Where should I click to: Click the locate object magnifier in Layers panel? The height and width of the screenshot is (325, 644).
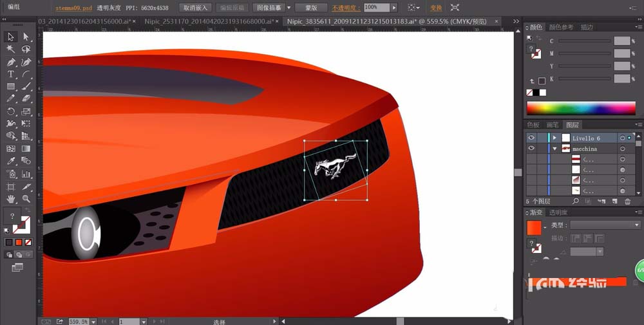click(575, 201)
